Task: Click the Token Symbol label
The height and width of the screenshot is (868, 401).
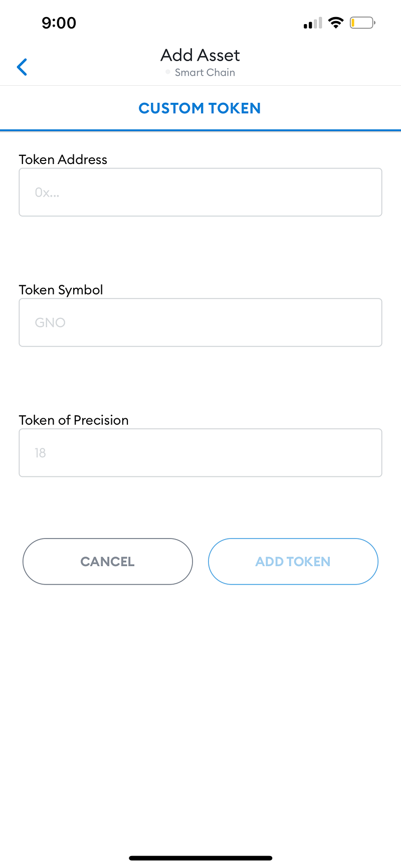Action: point(61,290)
